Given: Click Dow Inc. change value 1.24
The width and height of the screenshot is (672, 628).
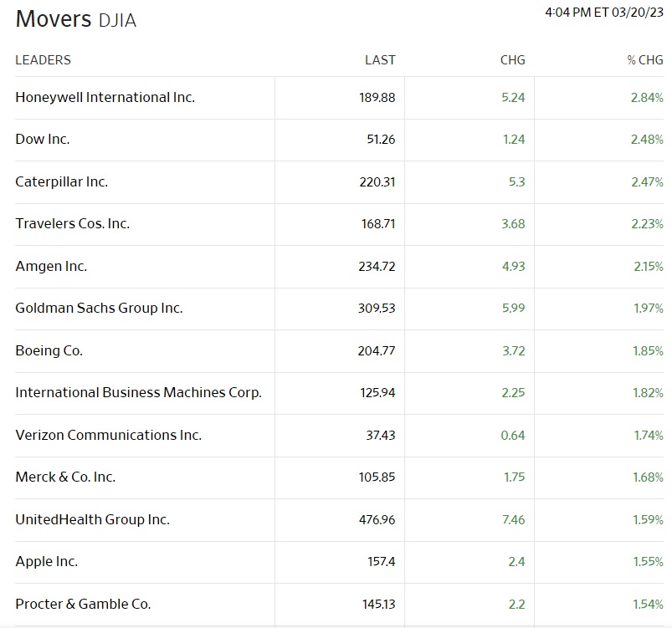Looking at the screenshot, I should click(514, 140).
